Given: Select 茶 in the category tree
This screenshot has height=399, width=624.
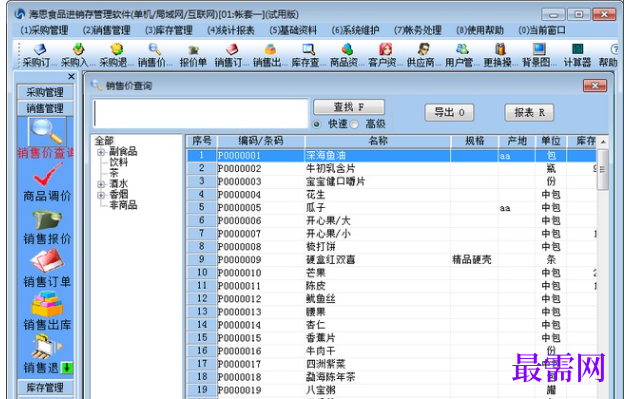Looking at the screenshot, I should pyautogui.click(x=114, y=173).
